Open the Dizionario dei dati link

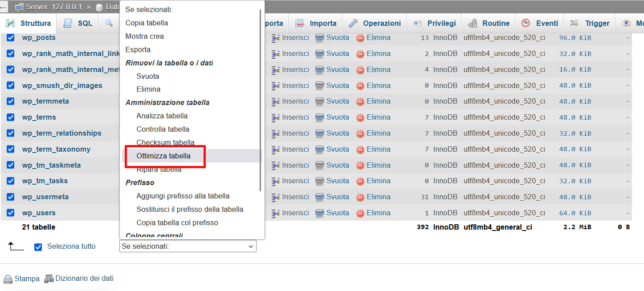(84, 279)
